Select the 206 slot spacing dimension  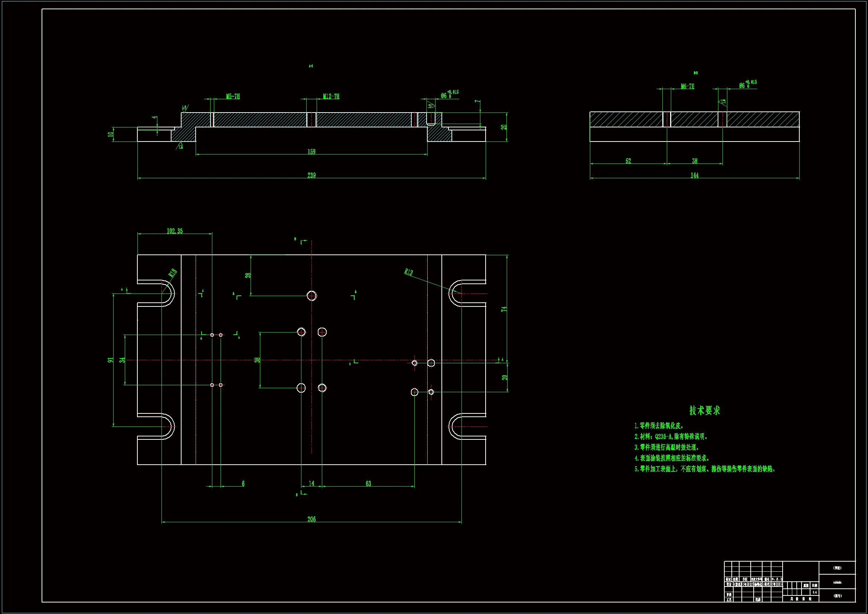tap(311, 519)
